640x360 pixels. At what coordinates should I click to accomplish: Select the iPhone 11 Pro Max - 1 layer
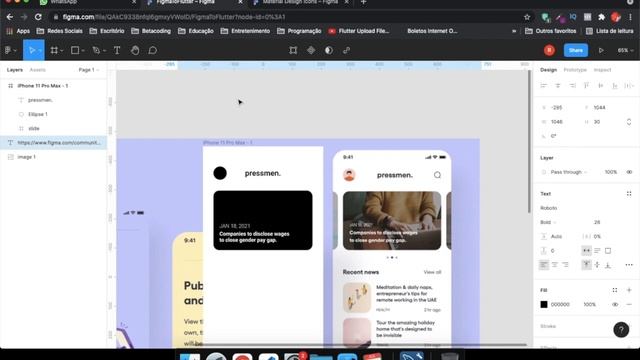pos(43,86)
